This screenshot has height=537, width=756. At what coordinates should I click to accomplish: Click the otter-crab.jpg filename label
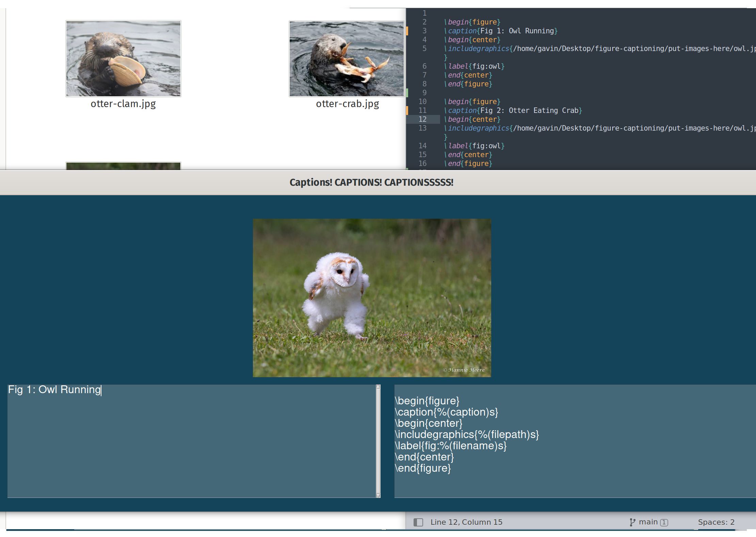tap(347, 104)
